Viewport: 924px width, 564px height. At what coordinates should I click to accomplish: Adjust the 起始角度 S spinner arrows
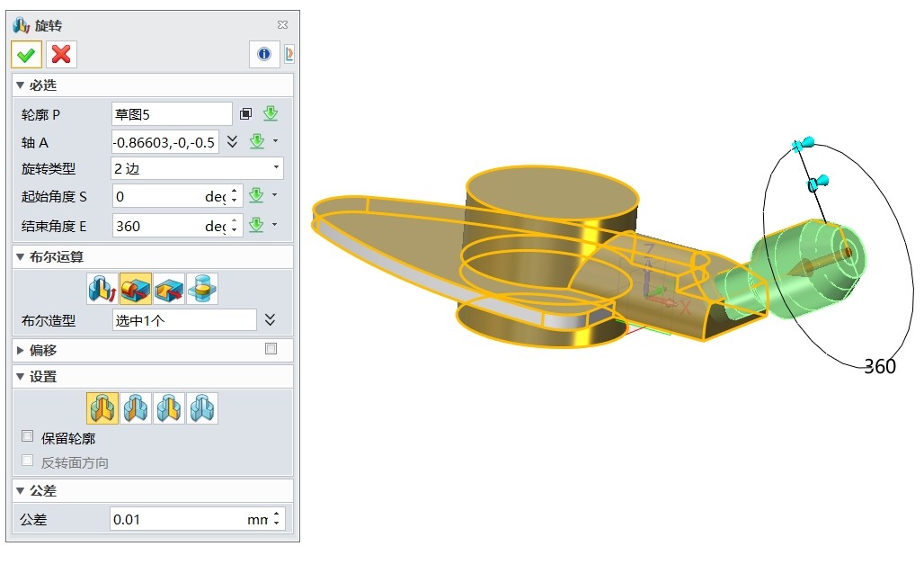(x=235, y=196)
